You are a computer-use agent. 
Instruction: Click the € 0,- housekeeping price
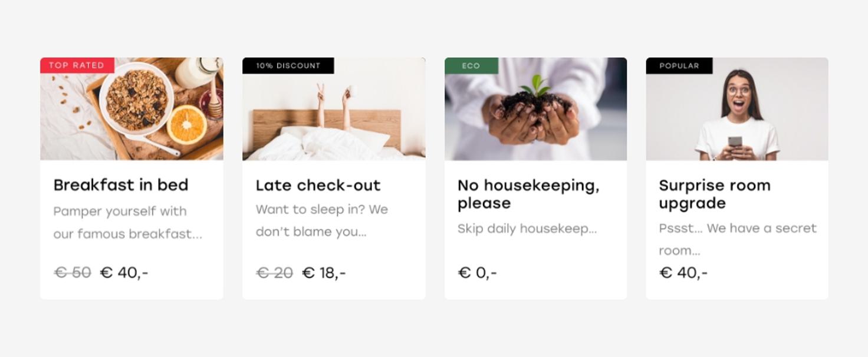coord(477,273)
